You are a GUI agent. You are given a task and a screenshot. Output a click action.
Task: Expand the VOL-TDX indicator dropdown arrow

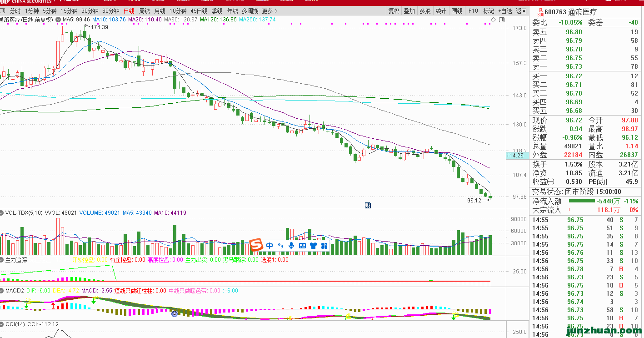[2, 212]
